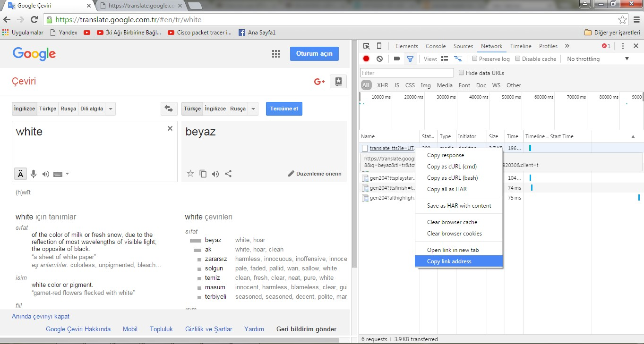Select Open link in new tab

pos(458,250)
